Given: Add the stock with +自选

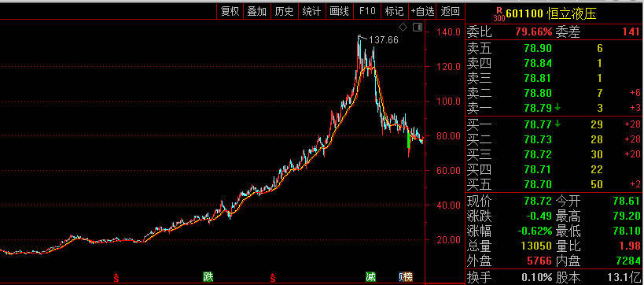Looking at the screenshot, I should pyautogui.click(x=422, y=11).
